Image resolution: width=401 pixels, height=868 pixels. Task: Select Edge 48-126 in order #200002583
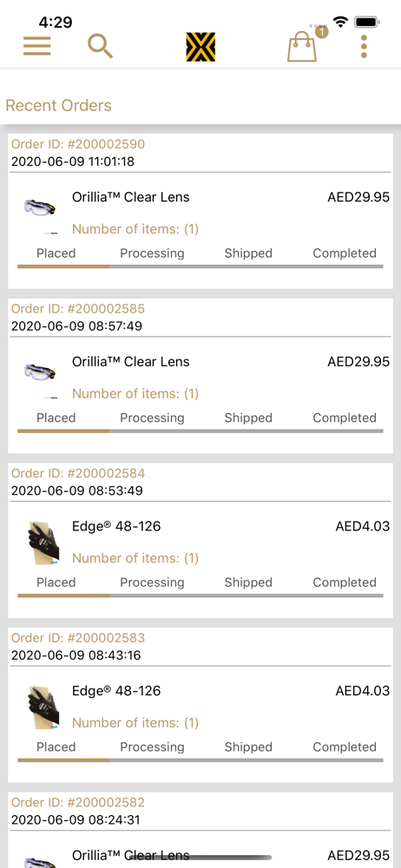[x=116, y=691]
